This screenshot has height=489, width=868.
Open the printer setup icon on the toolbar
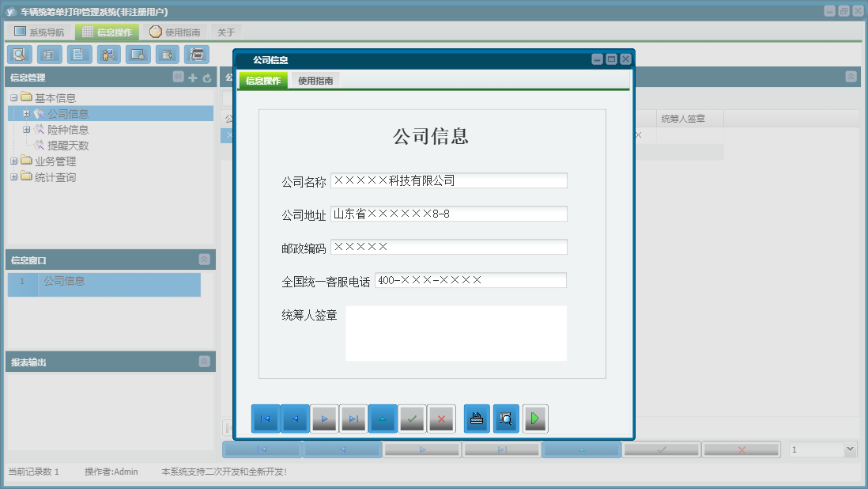click(197, 54)
